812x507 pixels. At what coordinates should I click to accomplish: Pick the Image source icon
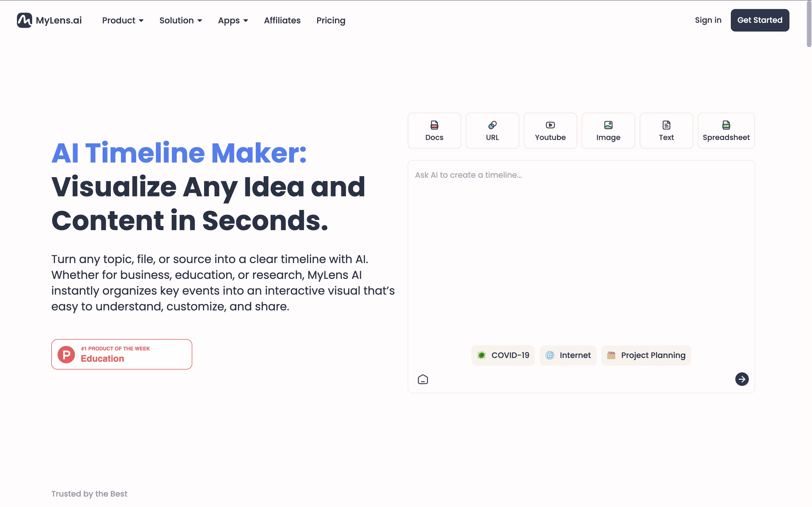tap(608, 125)
